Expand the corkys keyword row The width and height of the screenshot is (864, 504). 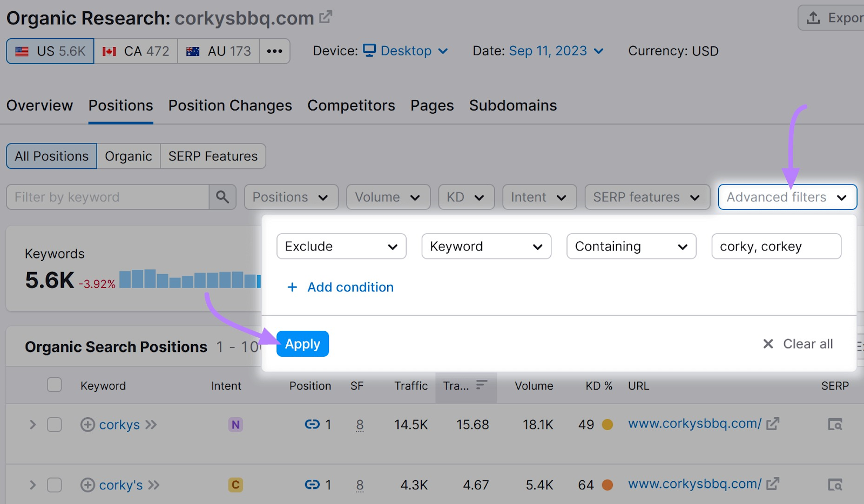[x=32, y=425]
